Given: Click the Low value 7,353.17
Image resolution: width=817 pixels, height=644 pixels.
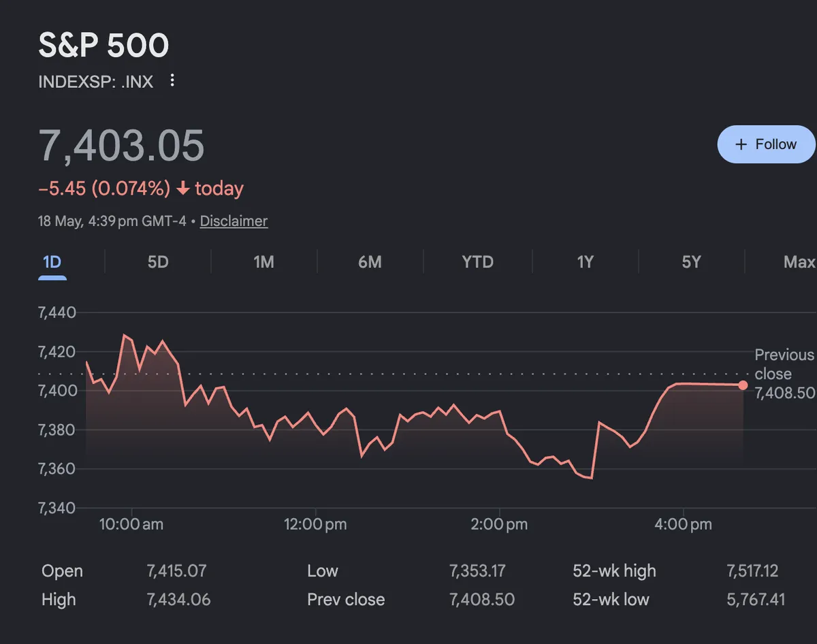Looking at the screenshot, I should [x=477, y=571].
